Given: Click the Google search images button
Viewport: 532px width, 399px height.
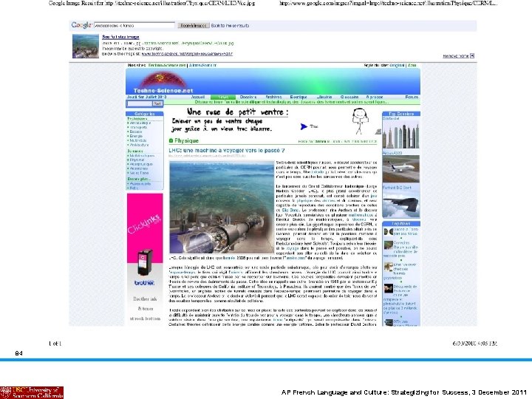Looking at the screenshot, I should coord(194,25).
